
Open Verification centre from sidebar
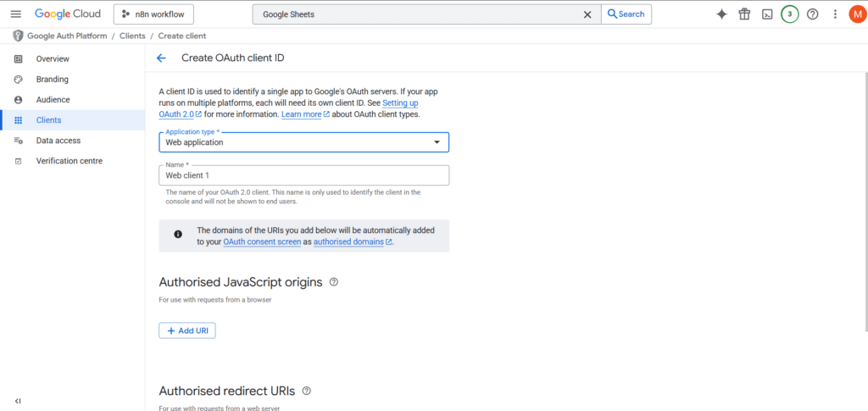point(70,161)
